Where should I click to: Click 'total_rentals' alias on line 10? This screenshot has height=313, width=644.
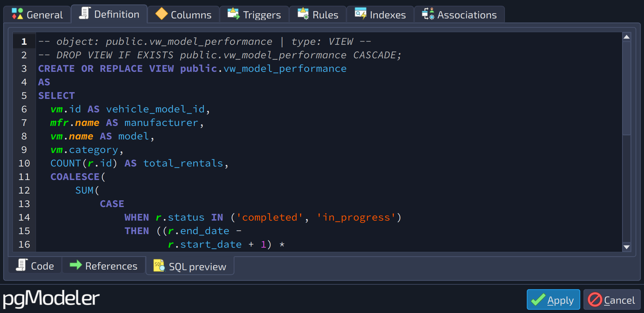point(183,163)
